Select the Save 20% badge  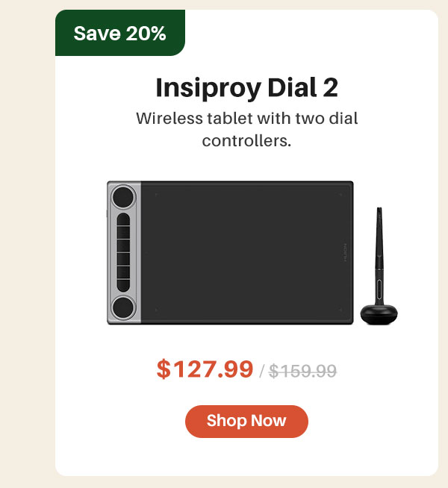120,33
